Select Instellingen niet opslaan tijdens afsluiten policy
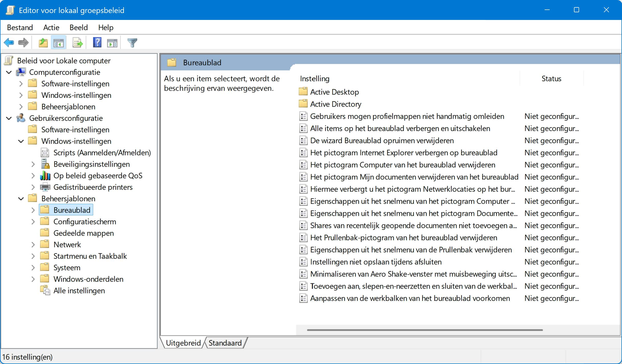622x364 pixels. pyautogui.click(x=375, y=262)
